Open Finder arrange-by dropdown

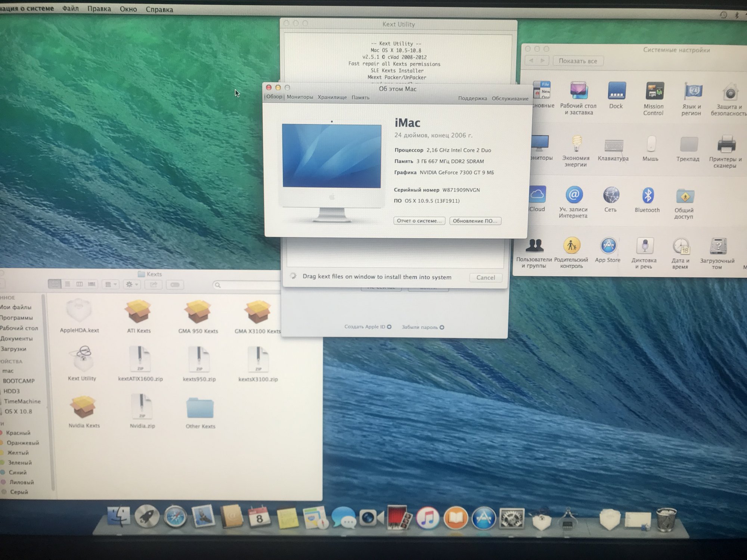pyautogui.click(x=110, y=284)
